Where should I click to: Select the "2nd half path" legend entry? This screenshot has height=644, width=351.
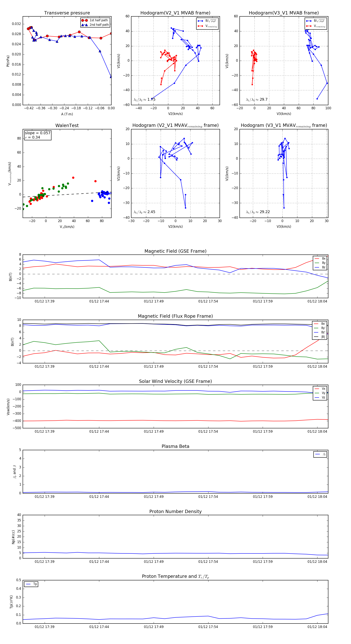(95, 25)
